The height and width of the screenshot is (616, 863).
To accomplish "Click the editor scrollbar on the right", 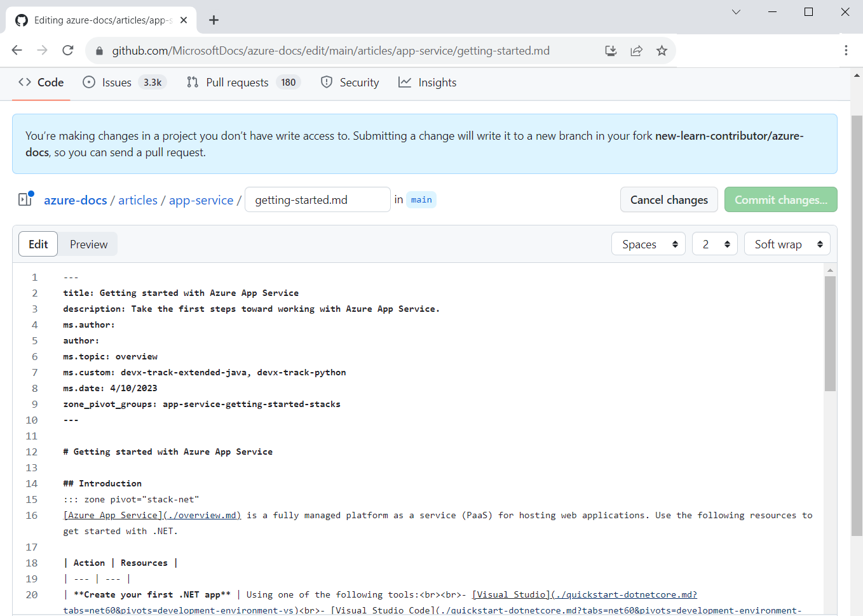I will tap(830, 330).
